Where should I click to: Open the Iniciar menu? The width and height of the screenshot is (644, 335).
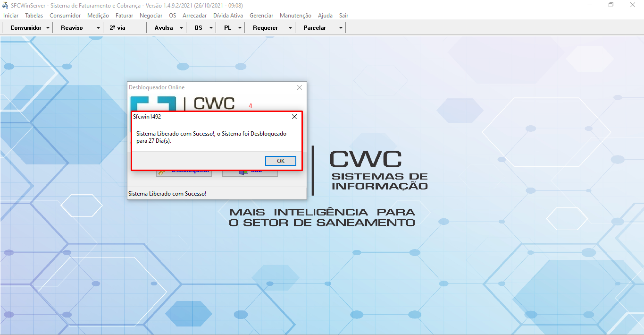[x=11, y=16]
